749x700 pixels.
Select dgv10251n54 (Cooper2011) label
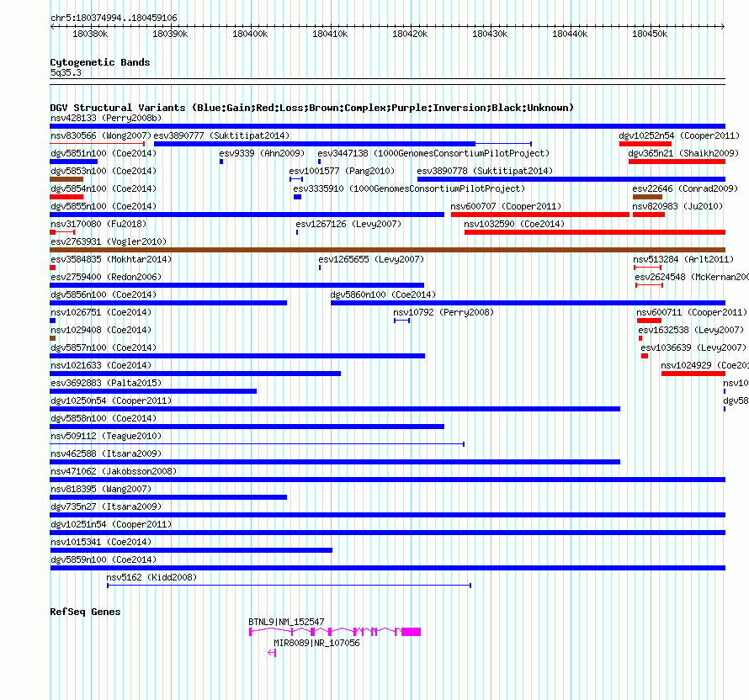[x=111, y=524]
